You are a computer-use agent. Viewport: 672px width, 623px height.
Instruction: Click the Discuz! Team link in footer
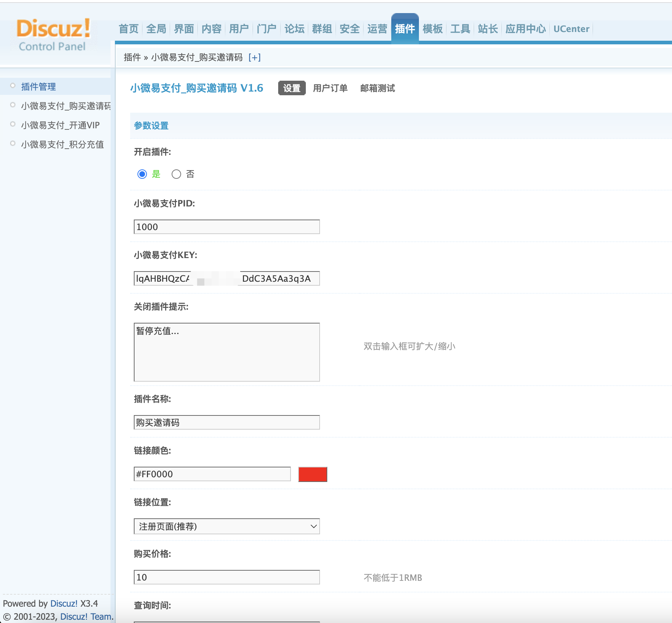[x=86, y=616]
